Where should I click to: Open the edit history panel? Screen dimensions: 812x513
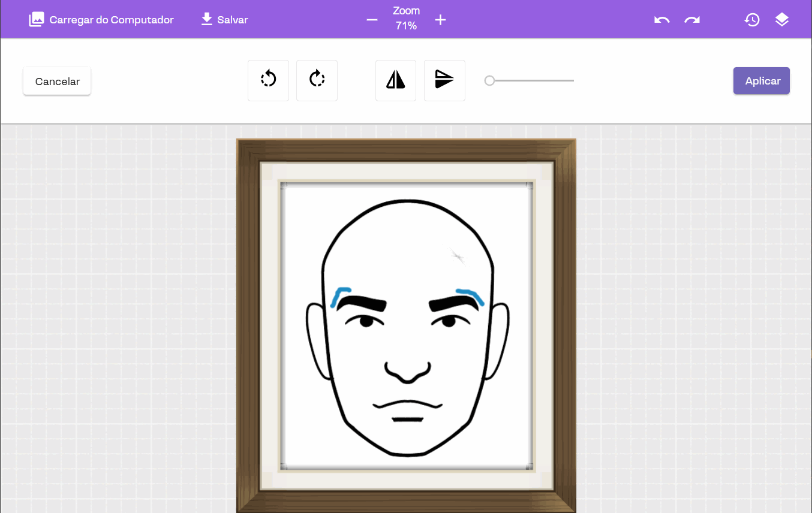point(752,20)
